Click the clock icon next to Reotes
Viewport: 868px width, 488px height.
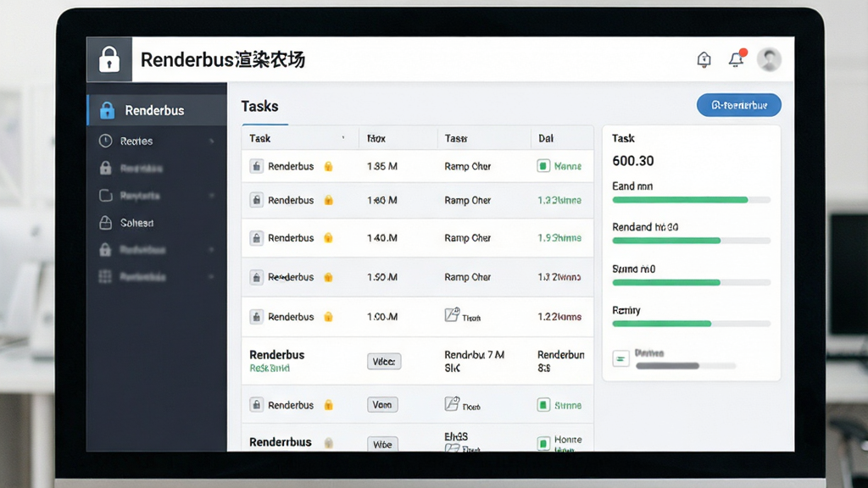(105, 141)
